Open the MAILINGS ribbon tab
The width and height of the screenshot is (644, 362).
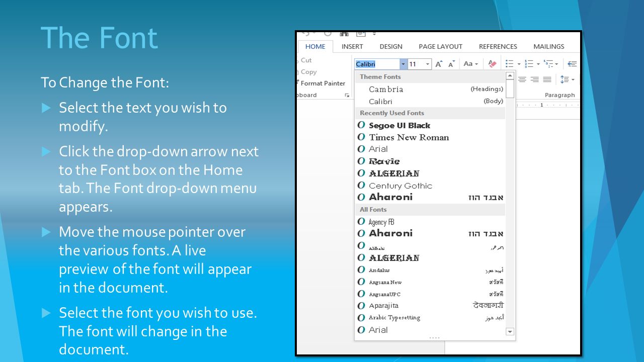pyautogui.click(x=549, y=46)
